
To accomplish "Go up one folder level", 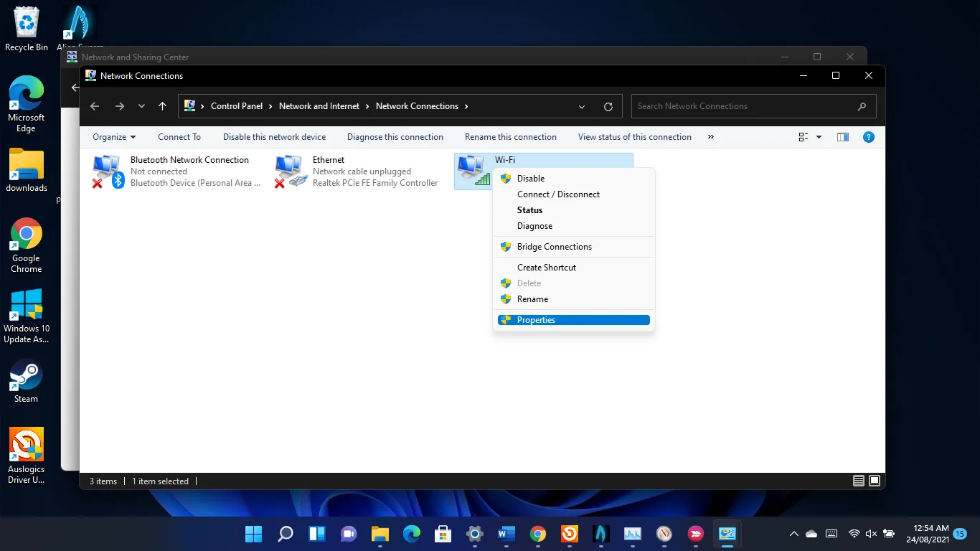I will pyautogui.click(x=163, y=106).
